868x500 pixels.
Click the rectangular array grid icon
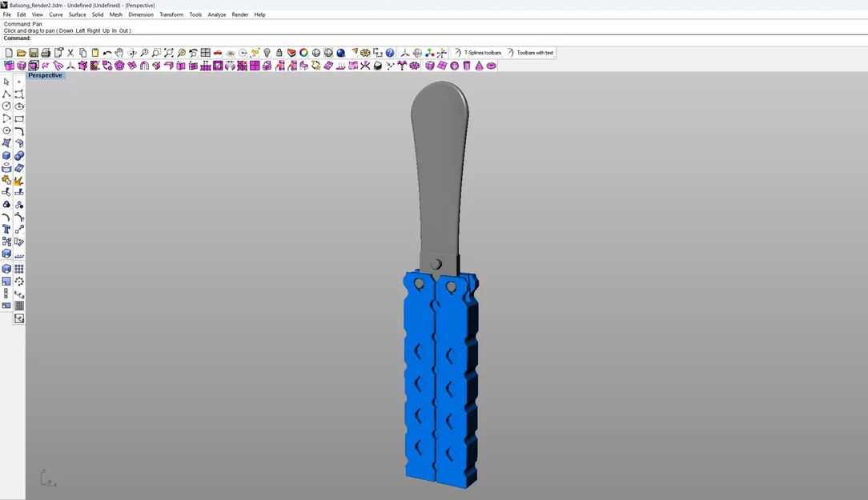19,269
